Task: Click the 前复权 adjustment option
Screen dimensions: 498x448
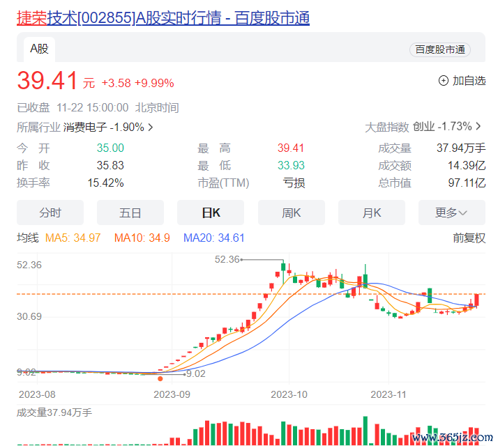Action: pos(469,238)
